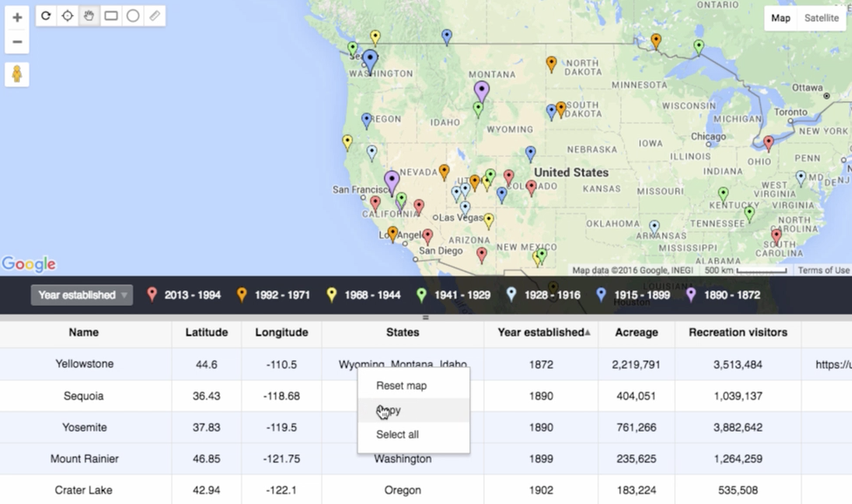Click visitors value 3,882,642

click(x=738, y=427)
